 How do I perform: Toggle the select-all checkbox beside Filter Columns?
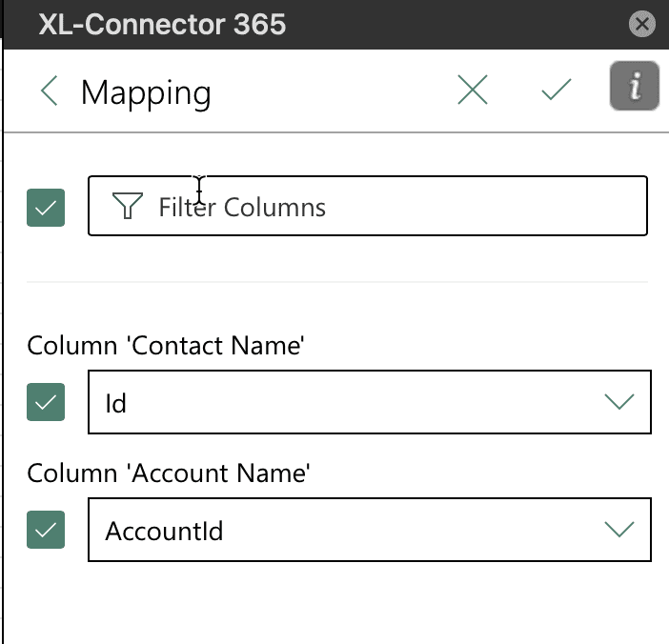[x=46, y=208]
